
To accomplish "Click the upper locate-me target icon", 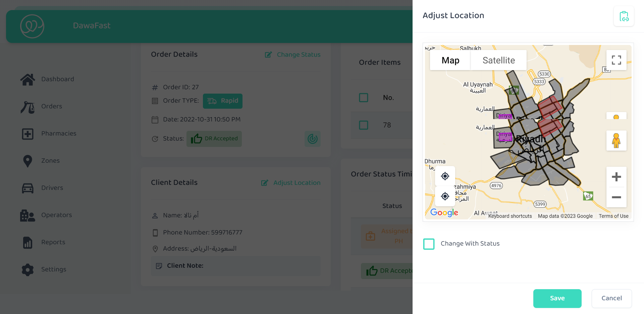I will pyautogui.click(x=445, y=176).
